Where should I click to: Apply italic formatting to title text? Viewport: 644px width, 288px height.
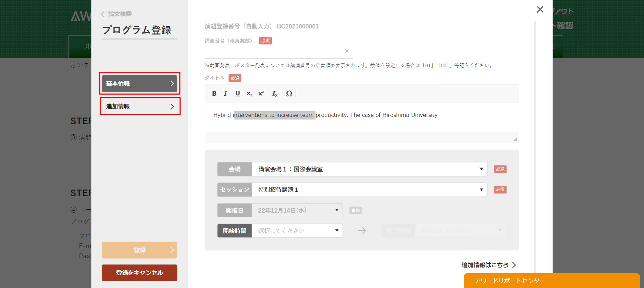[226, 94]
